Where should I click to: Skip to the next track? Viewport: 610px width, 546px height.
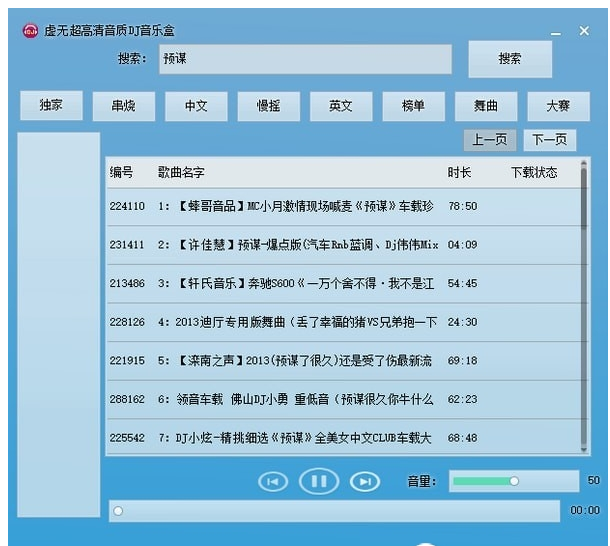click(365, 482)
